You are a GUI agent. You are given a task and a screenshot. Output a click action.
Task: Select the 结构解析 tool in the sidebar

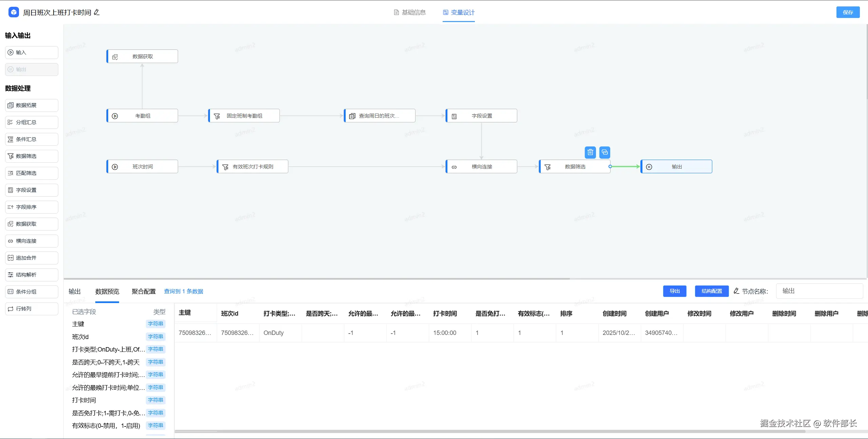[32, 275]
